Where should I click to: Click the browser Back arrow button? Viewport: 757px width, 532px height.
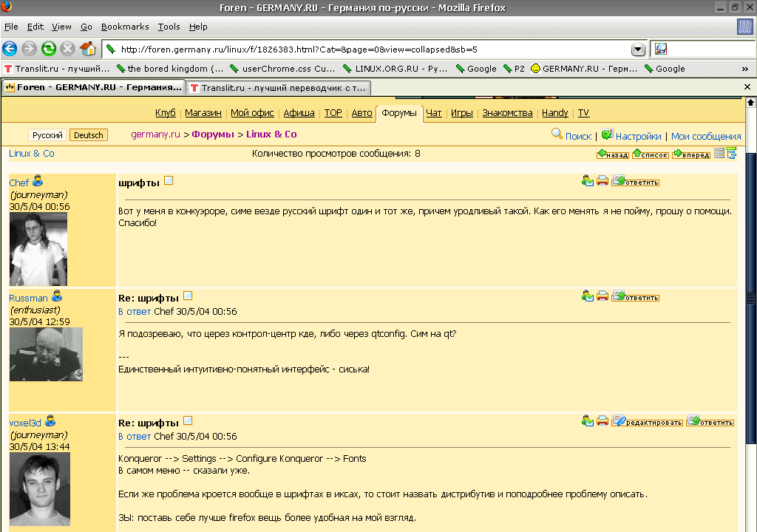pos(10,50)
